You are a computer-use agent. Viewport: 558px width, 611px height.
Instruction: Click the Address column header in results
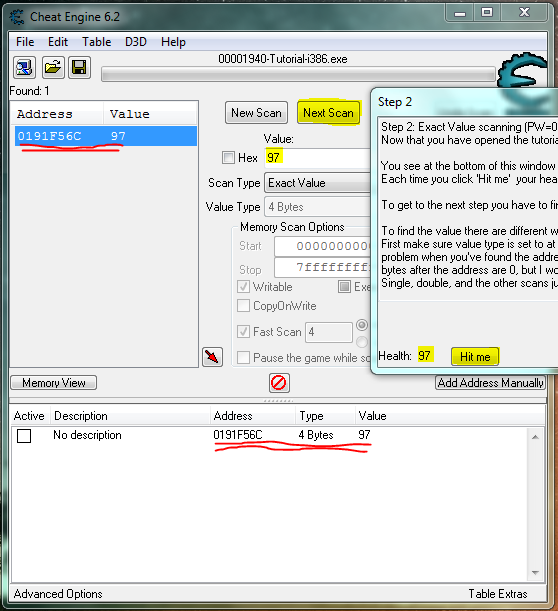tap(58, 114)
